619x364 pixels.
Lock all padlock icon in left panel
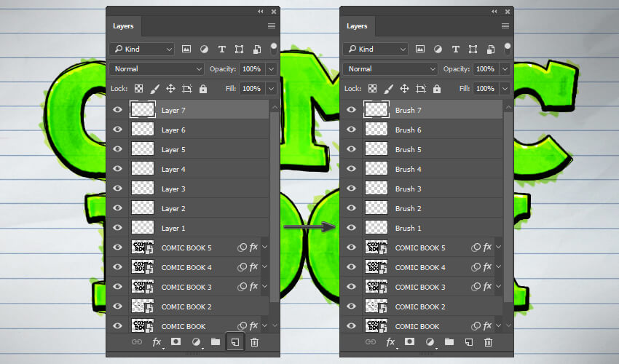(x=203, y=88)
